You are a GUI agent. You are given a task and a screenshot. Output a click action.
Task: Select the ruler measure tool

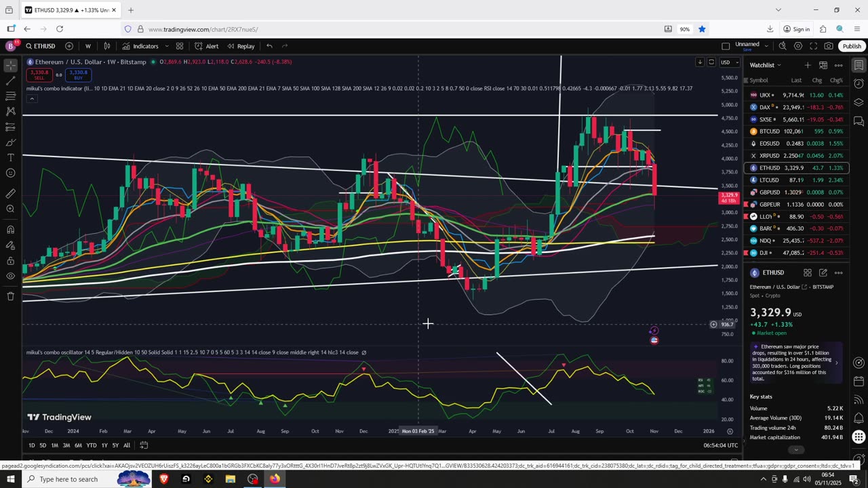click(x=10, y=193)
